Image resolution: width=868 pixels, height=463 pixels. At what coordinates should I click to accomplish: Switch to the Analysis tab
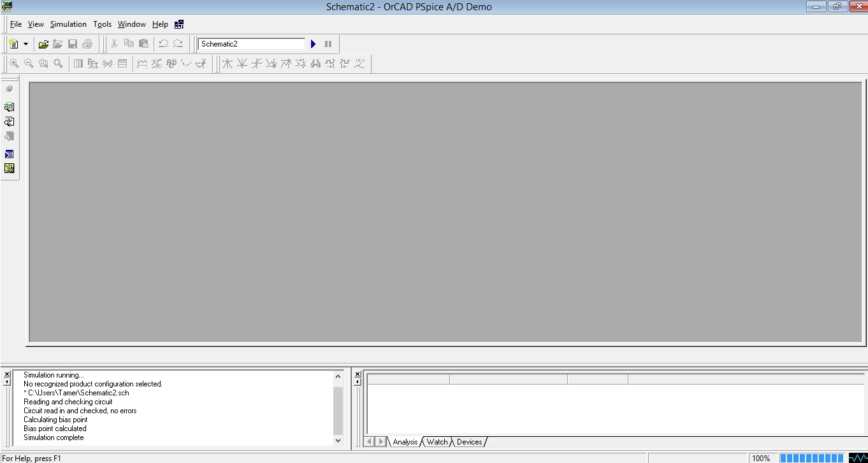(405, 442)
